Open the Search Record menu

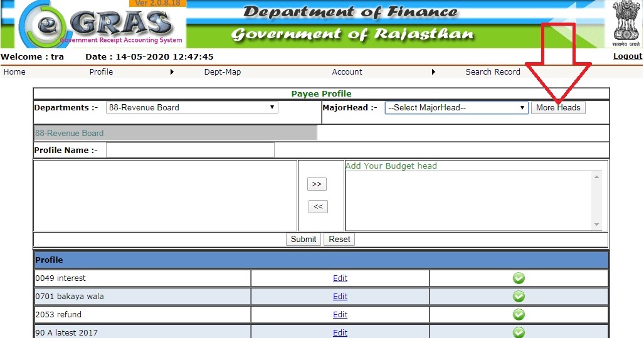click(x=493, y=72)
